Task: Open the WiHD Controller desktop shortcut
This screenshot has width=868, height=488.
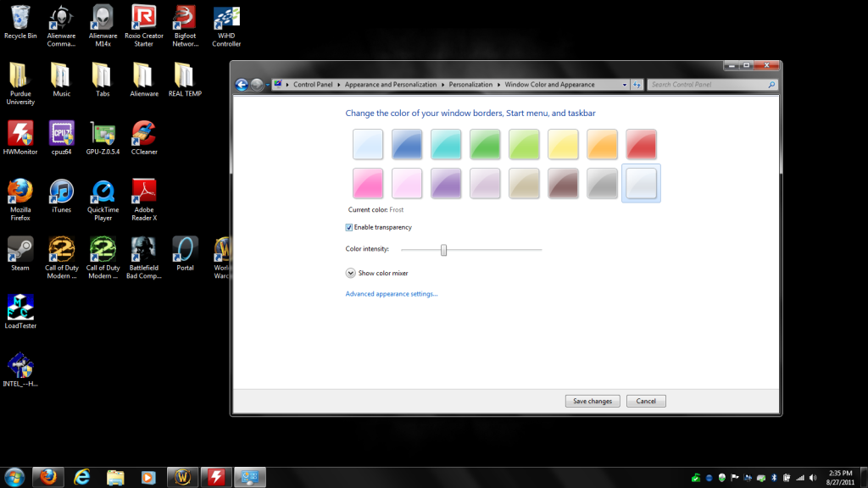Action: (226, 25)
